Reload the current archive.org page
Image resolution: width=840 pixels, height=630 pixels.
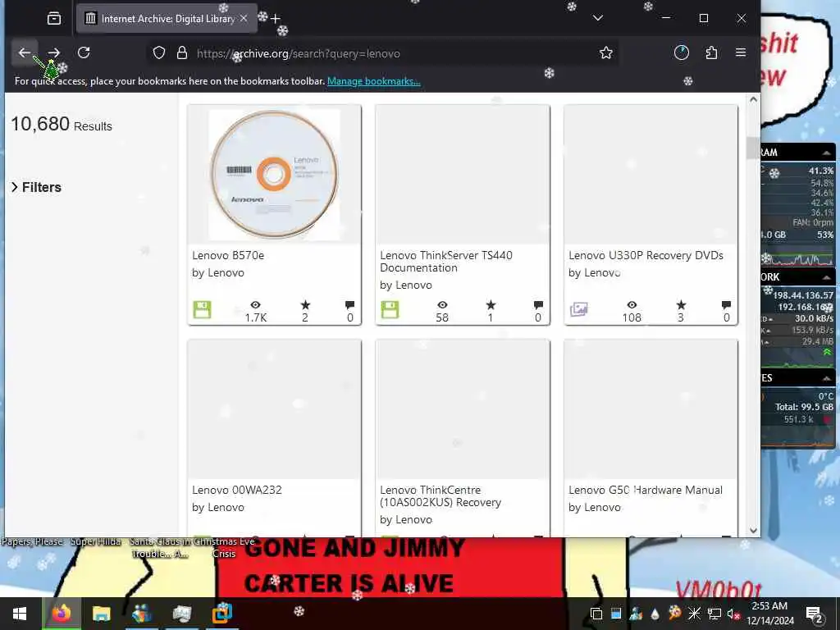[x=84, y=52]
